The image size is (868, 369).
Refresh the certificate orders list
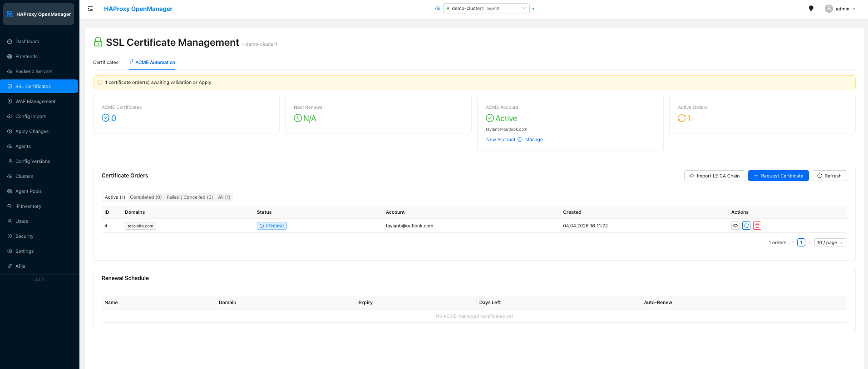[829, 176]
